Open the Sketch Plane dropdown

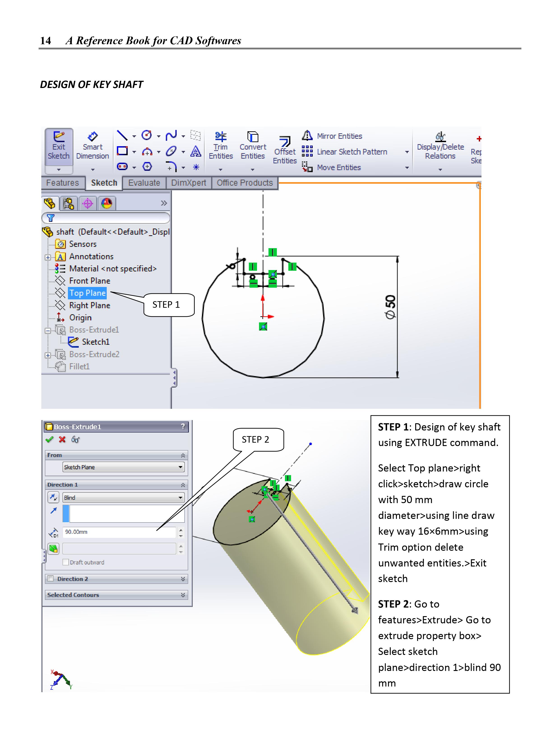[123, 467]
